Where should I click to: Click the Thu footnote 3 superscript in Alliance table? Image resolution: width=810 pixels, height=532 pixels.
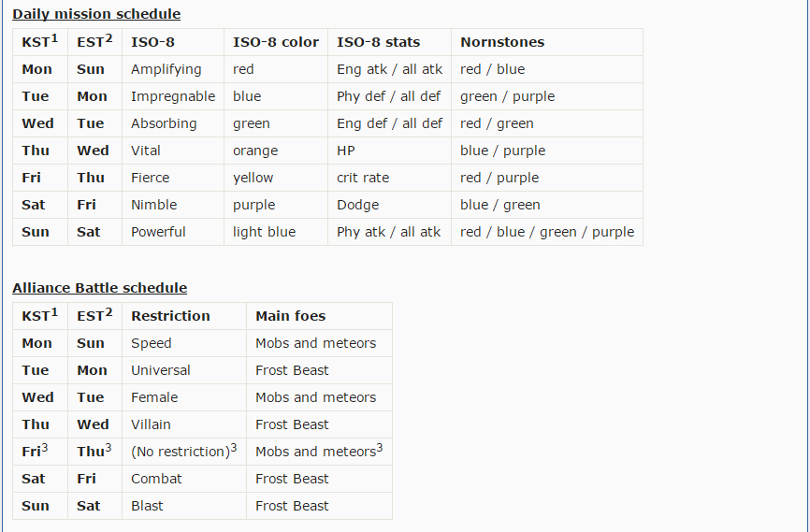[x=108, y=448]
